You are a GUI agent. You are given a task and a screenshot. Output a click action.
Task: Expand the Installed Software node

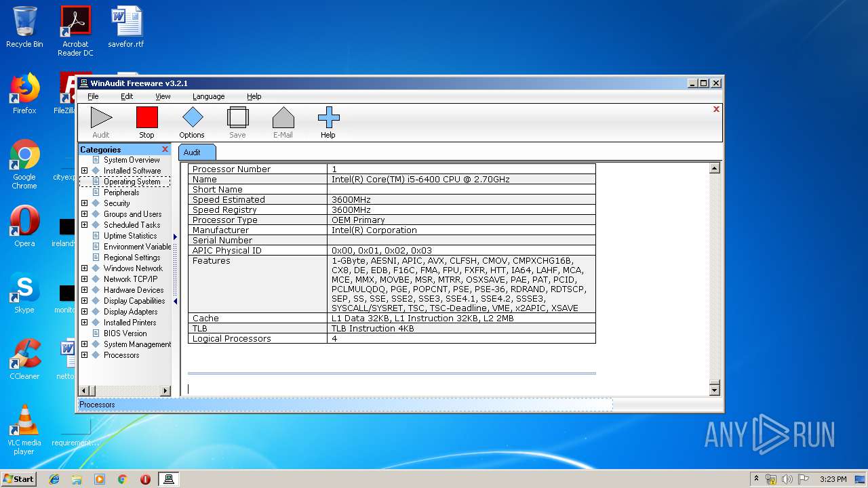point(84,171)
